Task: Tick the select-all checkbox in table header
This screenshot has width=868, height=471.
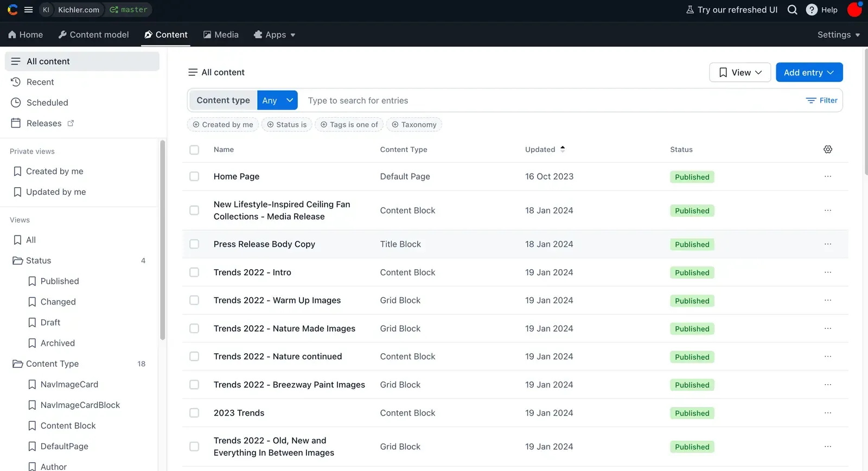Action: [x=194, y=150]
